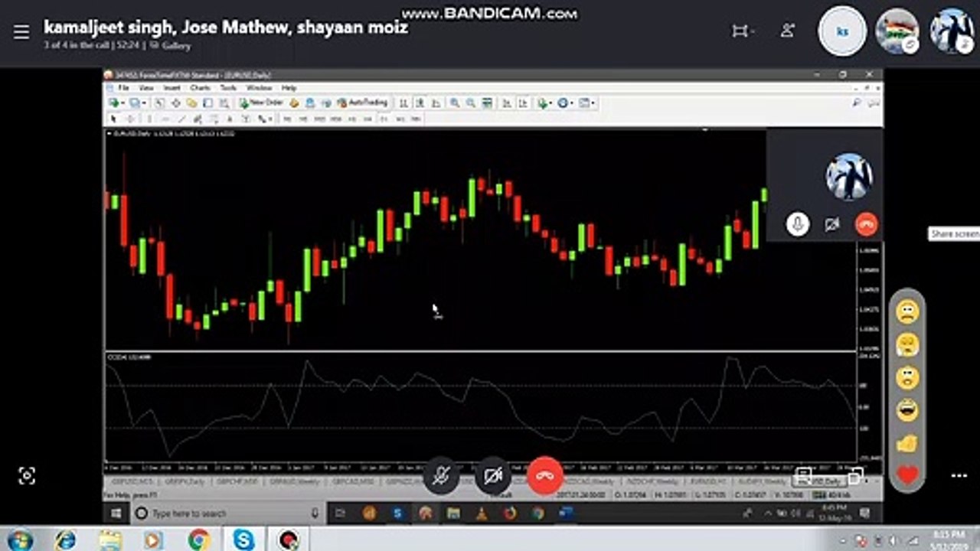Toggle the chart auto scroll icon
This screenshot has height=551, width=980.
tap(507, 103)
